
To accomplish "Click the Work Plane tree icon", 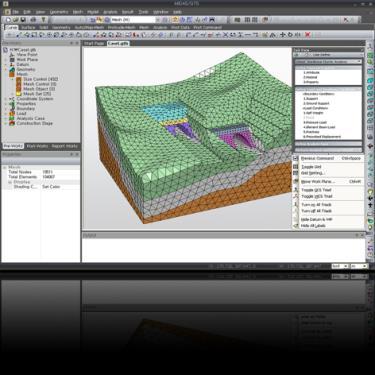I will pos(12,60).
